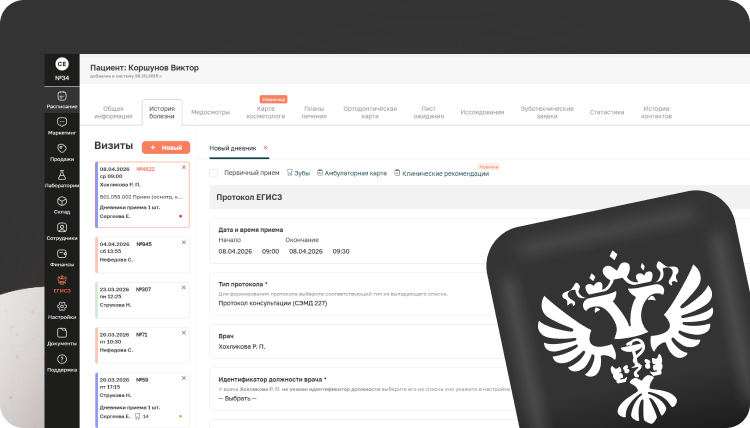
Task: Open the Идентификатор должности врача selector
Action: (x=238, y=398)
